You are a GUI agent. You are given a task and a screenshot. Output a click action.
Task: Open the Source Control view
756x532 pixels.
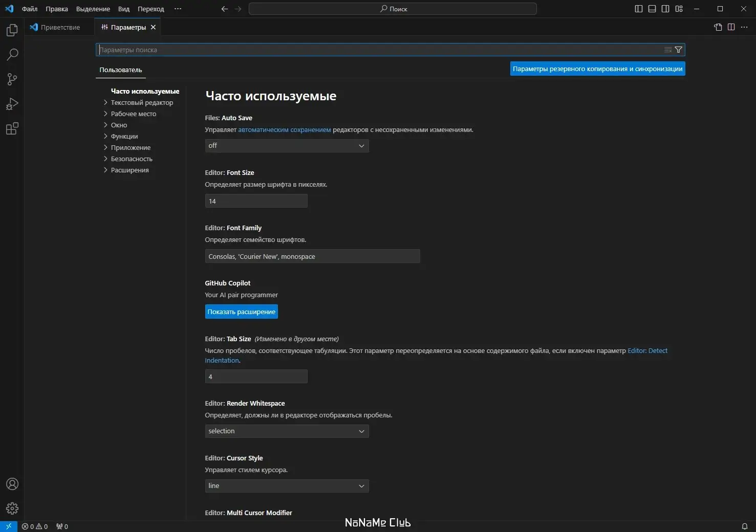(x=12, y=79)
